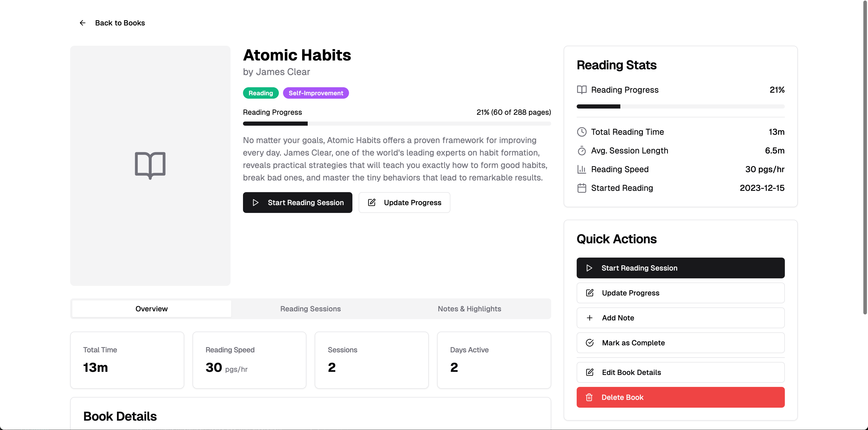
Task: Click the main Reading Progress bar under the title
Action: tap(397, 124)
